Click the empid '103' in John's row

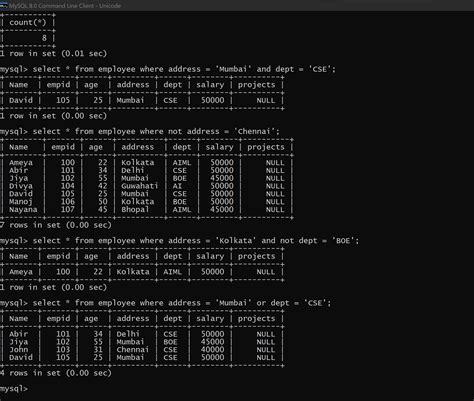pos(63,350)
